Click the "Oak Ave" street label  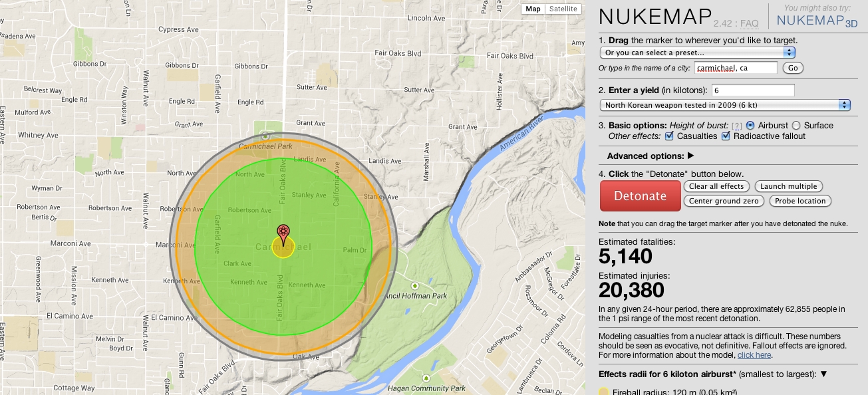pyautogui.click(x=306, y=356)
